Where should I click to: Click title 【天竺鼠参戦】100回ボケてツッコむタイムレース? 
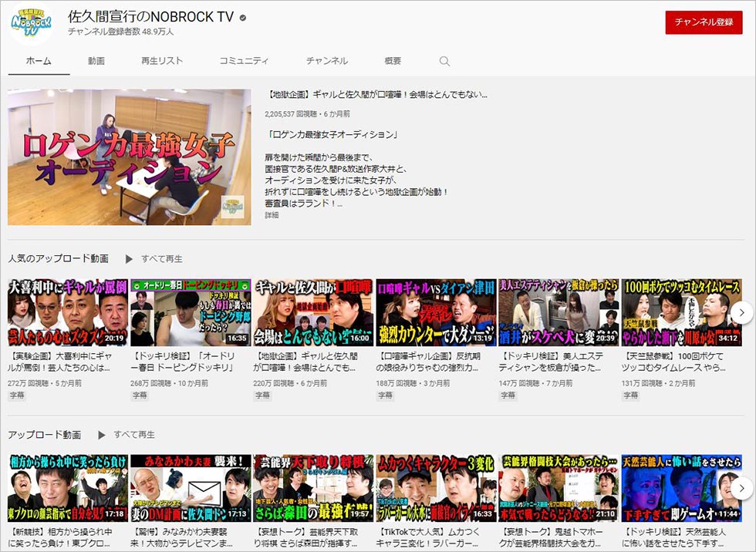pos(674,362)
